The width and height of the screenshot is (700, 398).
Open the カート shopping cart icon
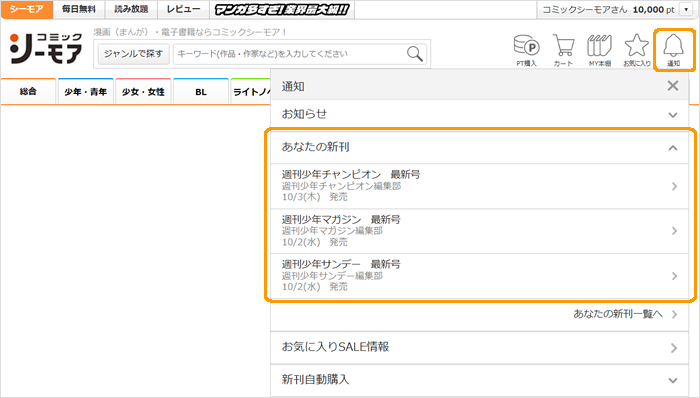coord(563,50)
